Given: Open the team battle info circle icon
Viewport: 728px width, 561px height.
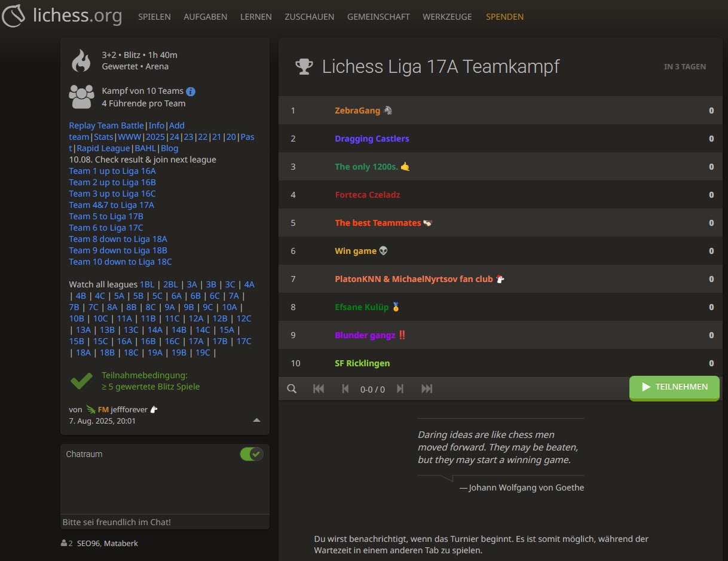Looking at the screenshot, I should [191, 91].
